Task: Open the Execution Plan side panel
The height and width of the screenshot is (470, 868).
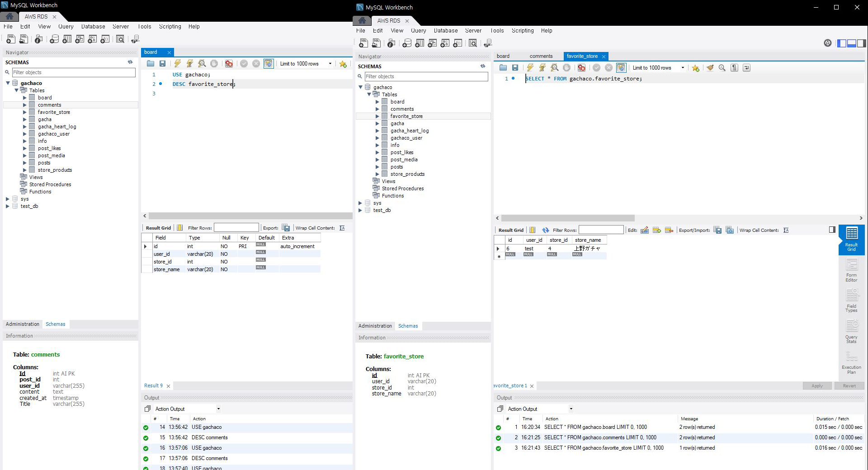Action: point(852,362)
